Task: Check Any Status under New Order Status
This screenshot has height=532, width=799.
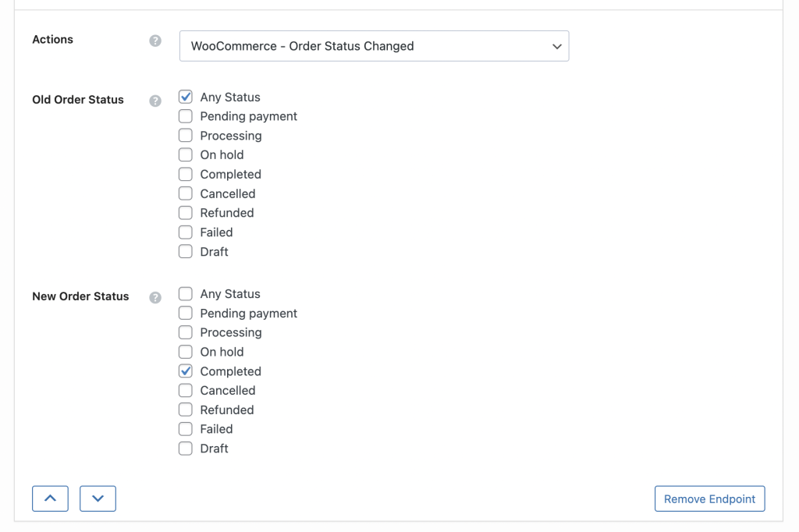Action: (x=185, y=293)
